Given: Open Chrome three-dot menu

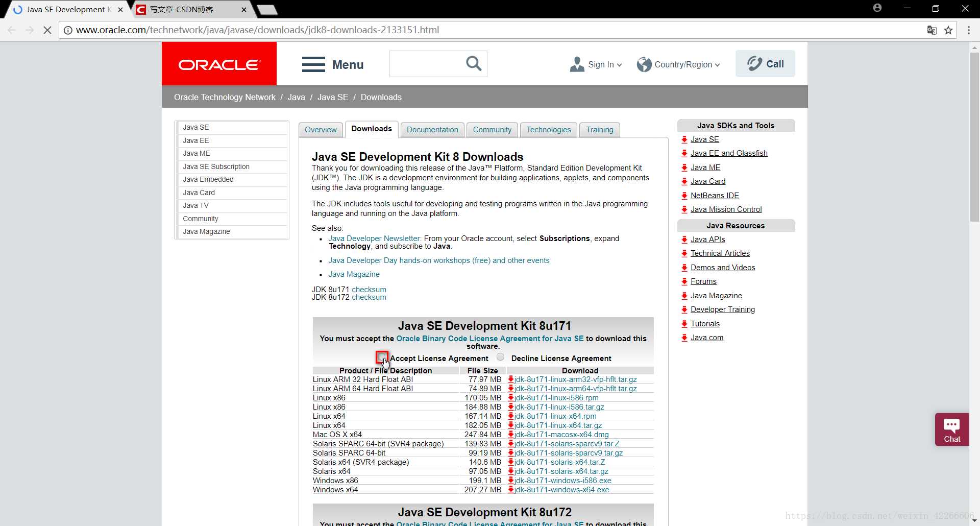Looking at the screenshot, I should (969, 30).
